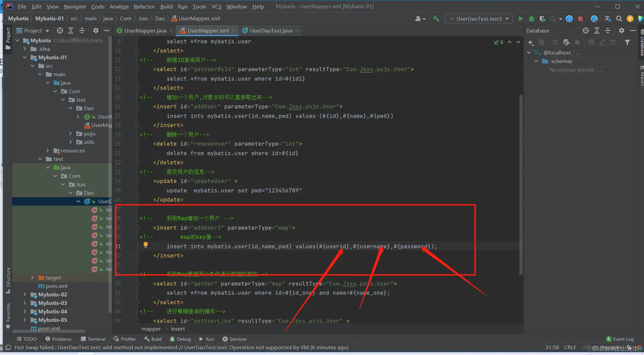Open the translate icon in the toolbar
Screen dimensions: 644x355
[x=608, y=19]
